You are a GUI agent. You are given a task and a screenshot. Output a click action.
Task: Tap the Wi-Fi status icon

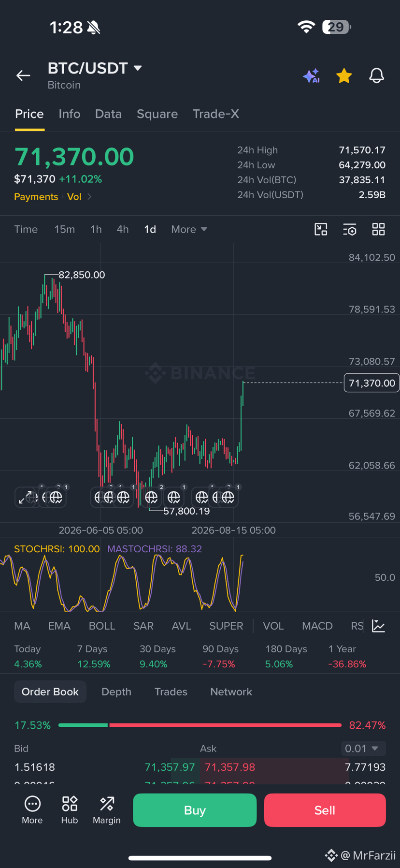pos(306,27)
